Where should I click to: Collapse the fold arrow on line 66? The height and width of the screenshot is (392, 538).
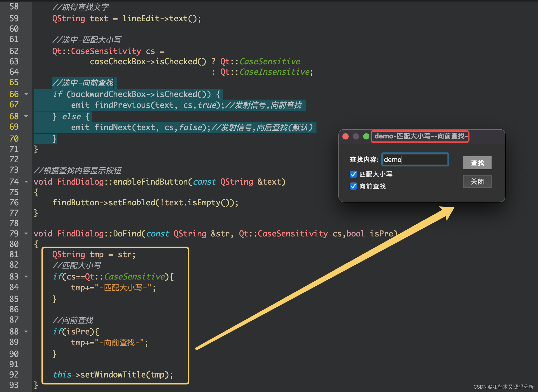pos(26,94)
